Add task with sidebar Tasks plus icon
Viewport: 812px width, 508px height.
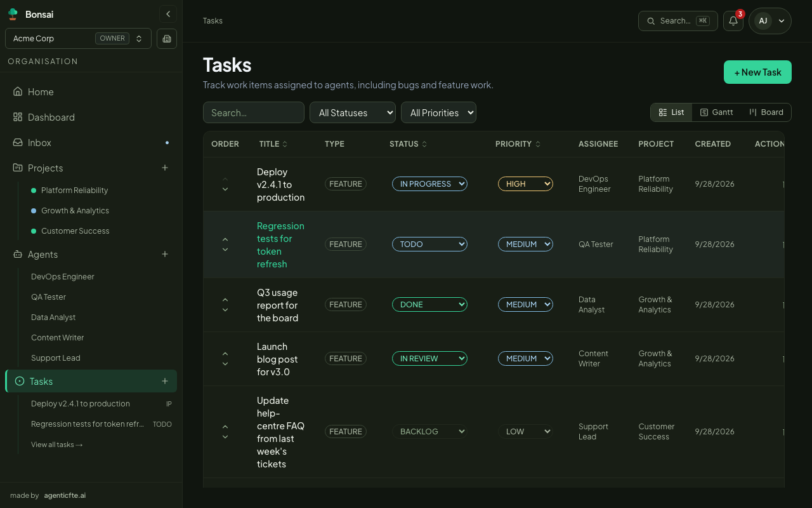point(165,382)
